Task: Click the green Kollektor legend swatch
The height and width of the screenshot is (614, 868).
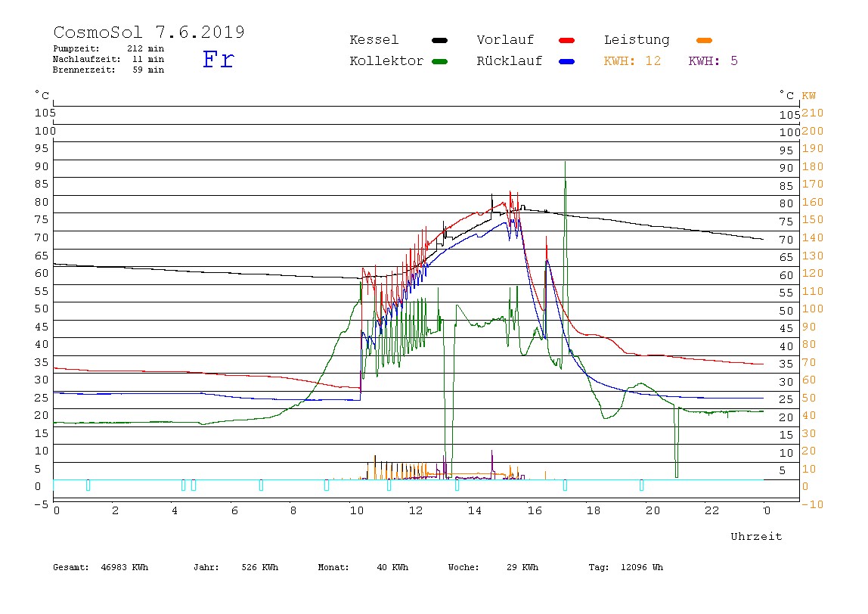Action: coord(439,61)
